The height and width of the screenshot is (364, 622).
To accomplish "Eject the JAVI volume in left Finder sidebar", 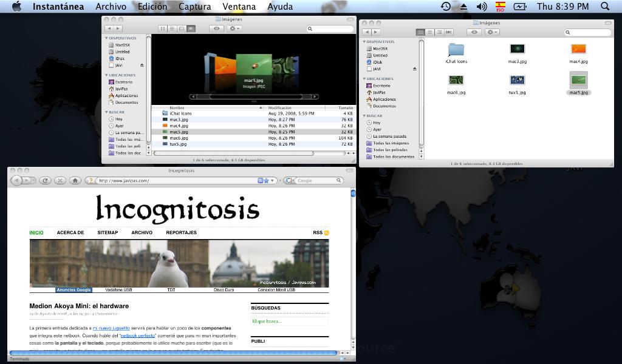I will coord(142,66).
